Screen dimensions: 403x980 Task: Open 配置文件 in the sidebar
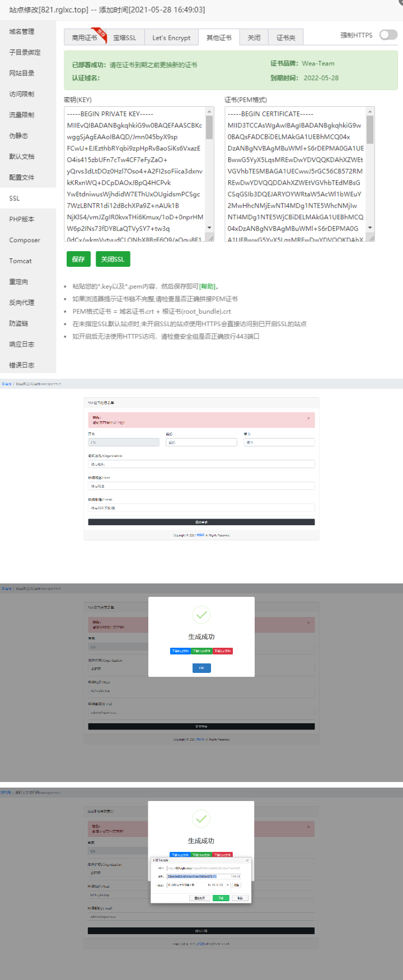[x=28, y=177]
